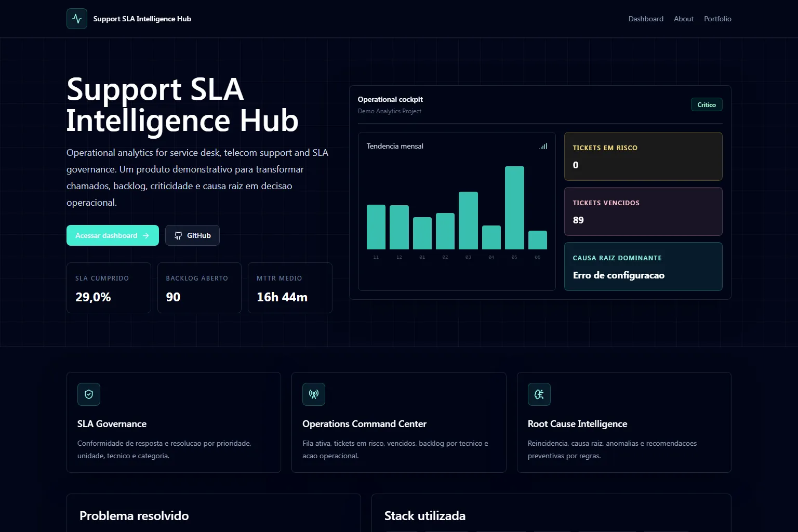Click the Operational cockpit heading
Viewport: 798px width, 532px height.
tap(390, 99)
